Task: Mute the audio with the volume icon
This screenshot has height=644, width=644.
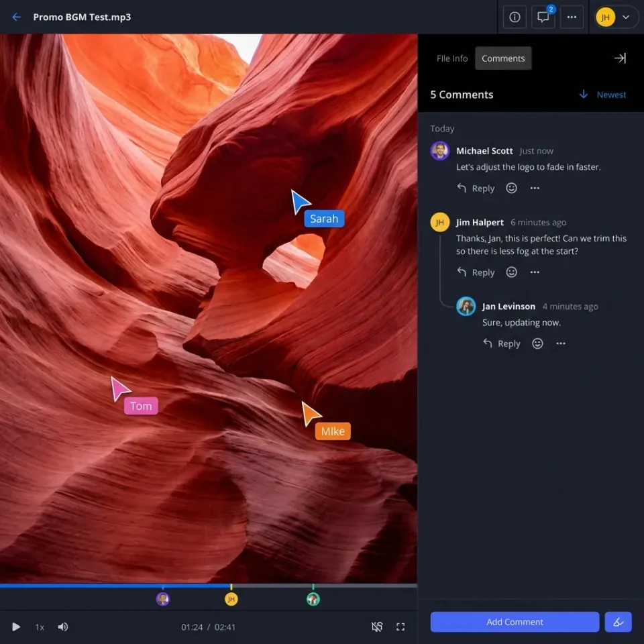Action: [63, 627]
